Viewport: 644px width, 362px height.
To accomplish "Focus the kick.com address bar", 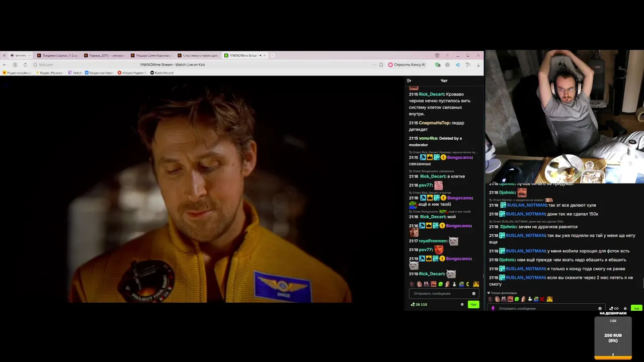I will tap(201, 65).
